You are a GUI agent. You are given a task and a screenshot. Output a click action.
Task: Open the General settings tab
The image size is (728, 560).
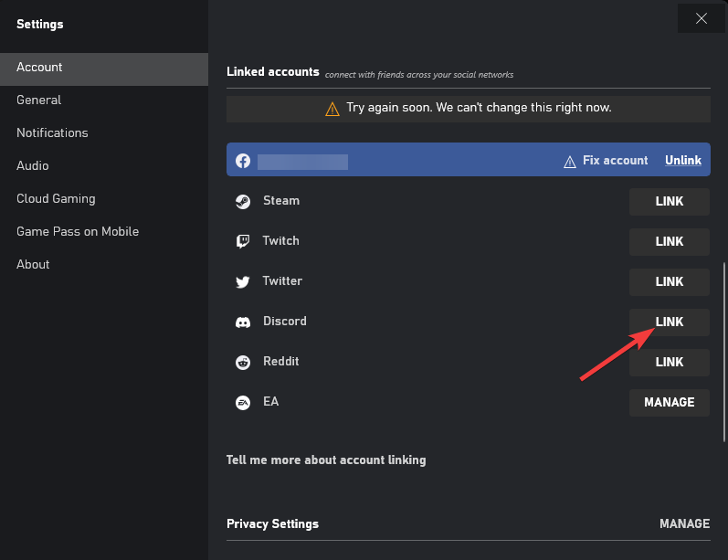coord(39,100)
